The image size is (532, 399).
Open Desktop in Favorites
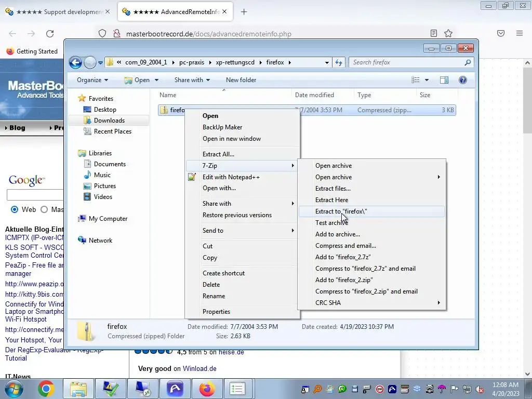point(105,110)
